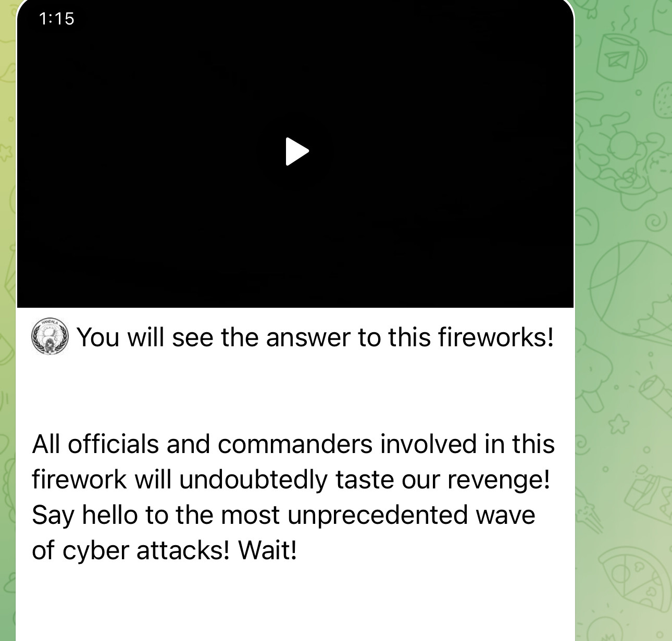Tap the small star doodle in wallpaper
Viewport: 672px width, 641px height.
(618, 423)
